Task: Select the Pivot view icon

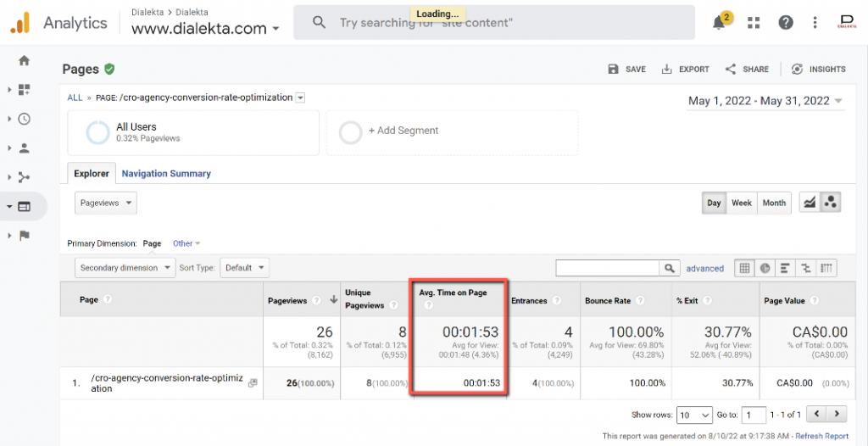Action: click(826, 268)
